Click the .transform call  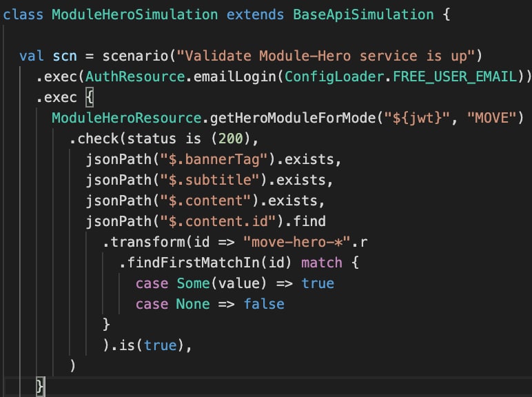(143, 243)
